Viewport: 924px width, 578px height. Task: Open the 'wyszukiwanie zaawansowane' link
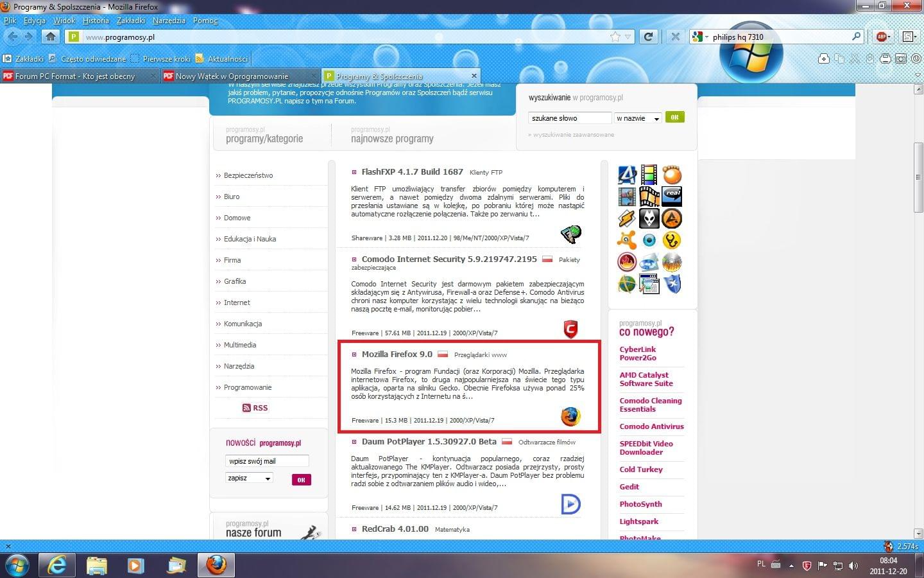574,135
